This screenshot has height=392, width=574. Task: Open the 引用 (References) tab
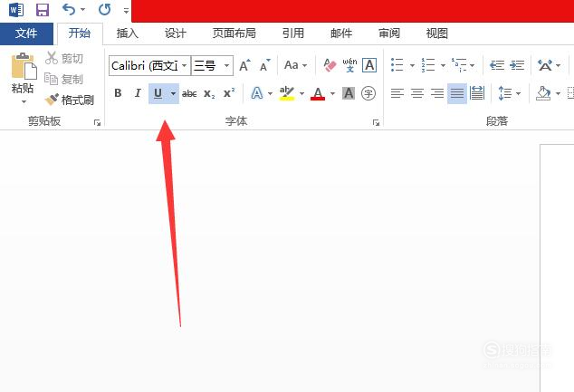(x=293, y=33)
